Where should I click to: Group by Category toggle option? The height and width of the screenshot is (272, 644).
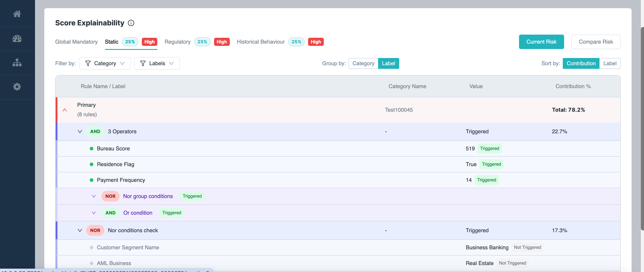pyautogui.click(x=363, y=63)
